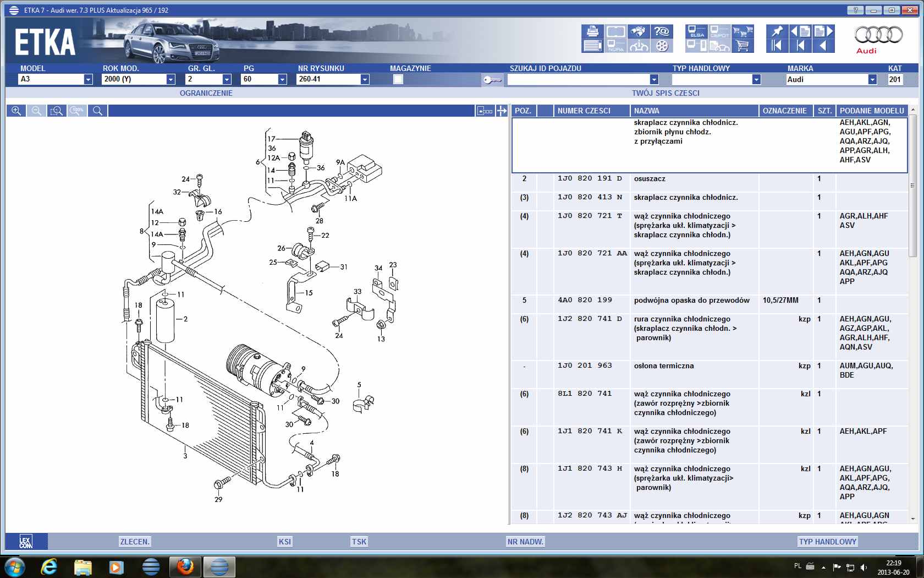924x578 pixels.
Task: Click the NORA icon
Action: coord(615,46)
